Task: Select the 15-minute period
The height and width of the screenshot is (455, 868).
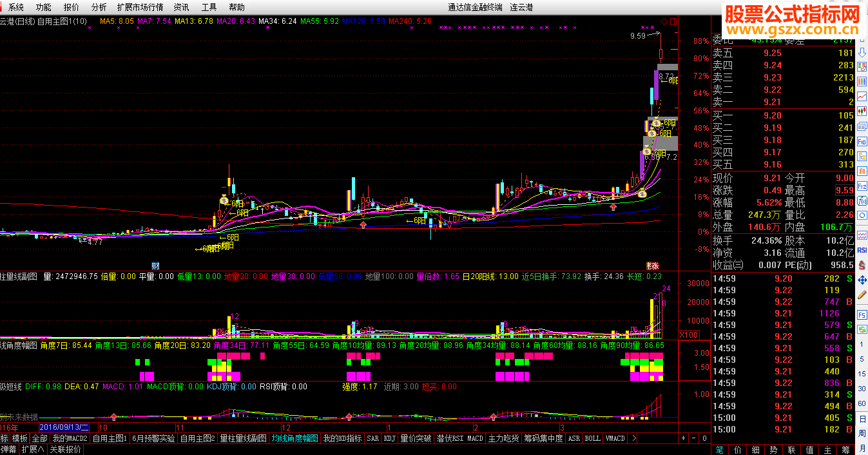Action: coord(862,374)
